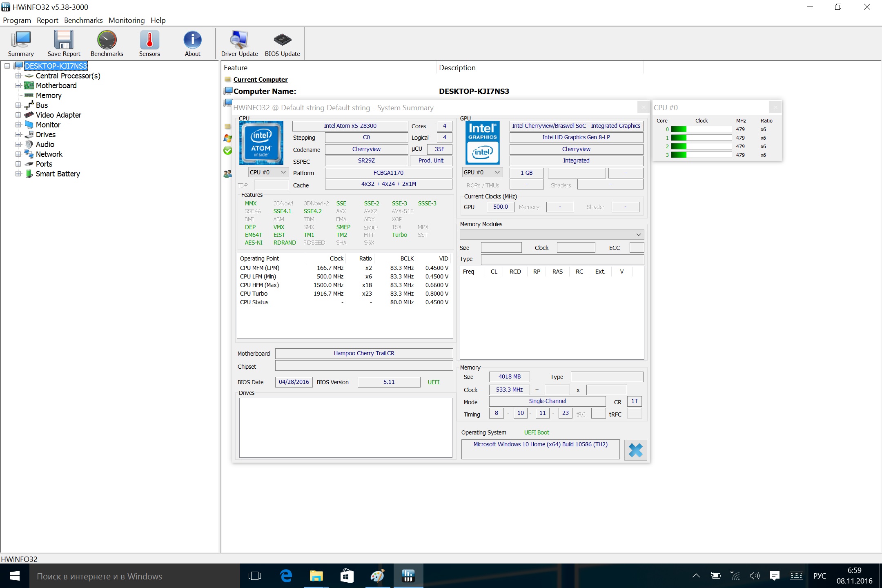
Task: Open the Monitoring menu
Action: pyautogui.click(x=127, y=20)
